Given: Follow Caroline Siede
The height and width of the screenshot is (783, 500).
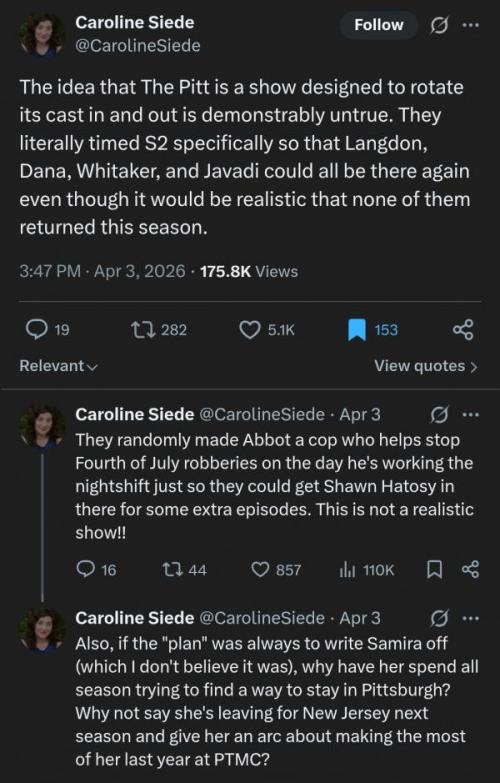Looking at the screenshot, I should point(379,25).
